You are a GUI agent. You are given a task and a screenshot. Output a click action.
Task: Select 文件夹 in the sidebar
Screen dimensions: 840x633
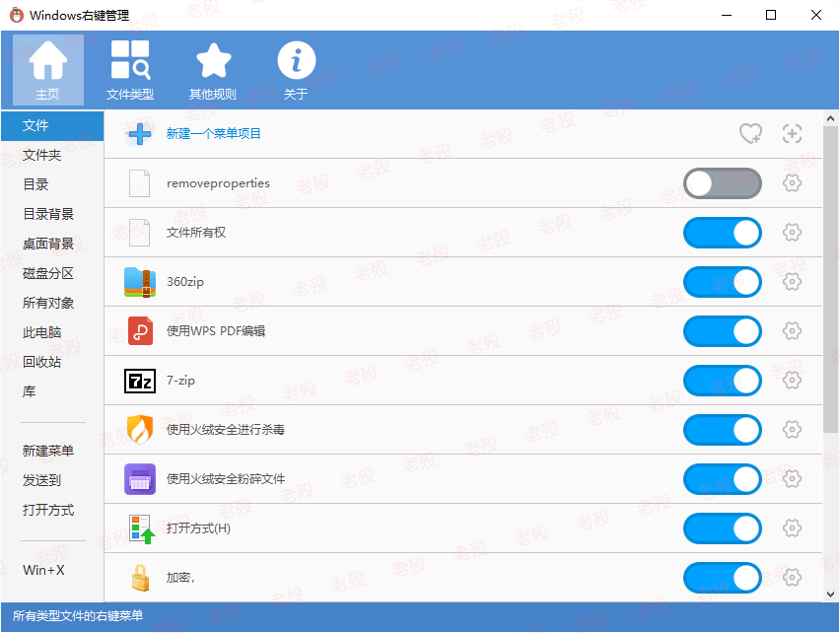[x=52, y=156]
